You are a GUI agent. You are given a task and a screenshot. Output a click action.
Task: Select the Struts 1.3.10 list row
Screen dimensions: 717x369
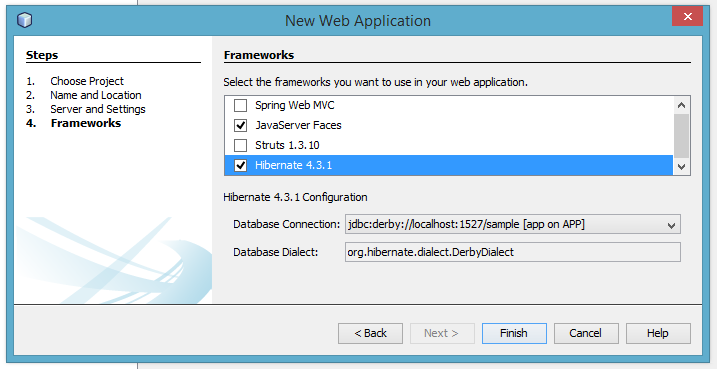pos(449,145)
